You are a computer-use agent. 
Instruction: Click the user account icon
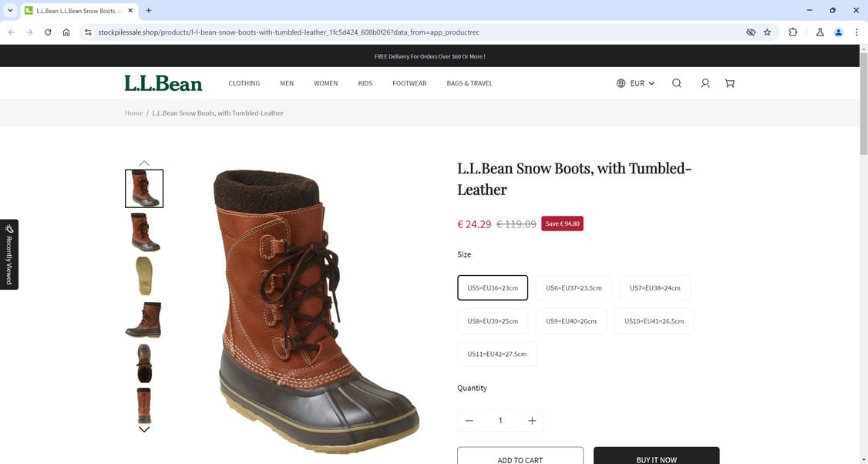[x=705, y=82]
